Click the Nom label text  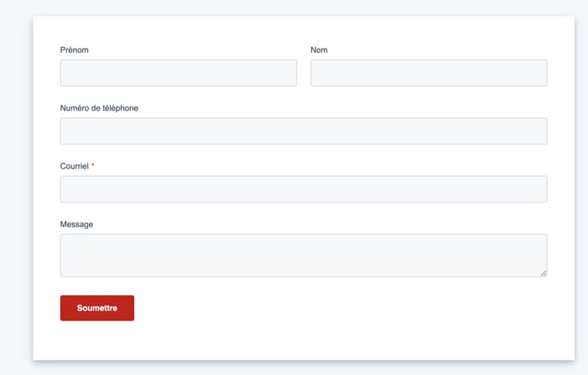[319, 49]
